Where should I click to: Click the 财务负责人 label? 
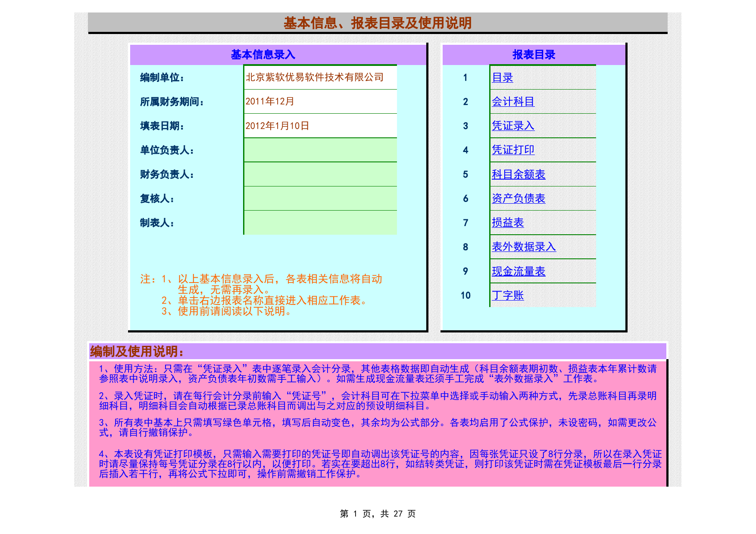[167, 174]
